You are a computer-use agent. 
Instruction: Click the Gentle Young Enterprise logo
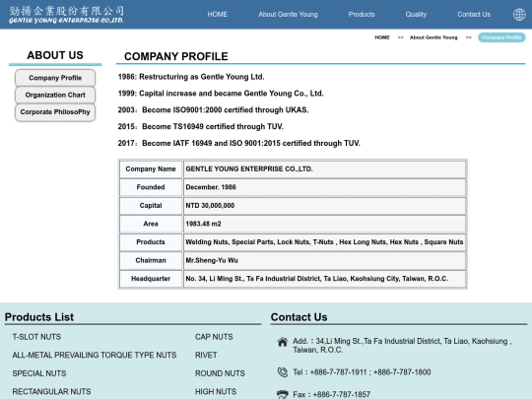point(67,15)
